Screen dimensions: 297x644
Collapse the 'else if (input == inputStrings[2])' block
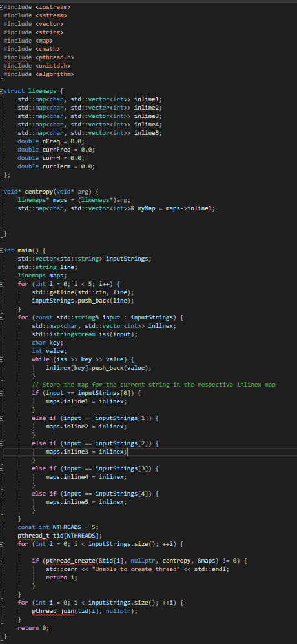click(2, 443)
